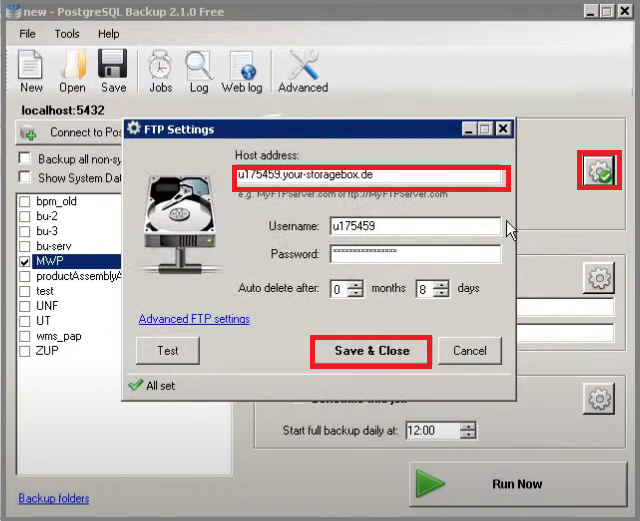640x521 pixels.
Task: Click the days value field
Action: (425, 289)
